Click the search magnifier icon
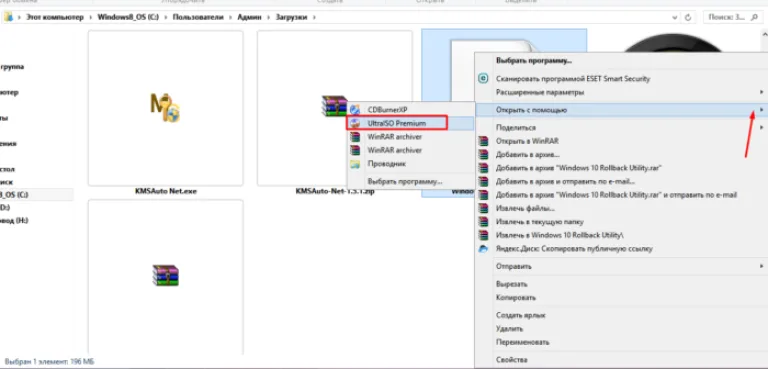 click(753, 17)
